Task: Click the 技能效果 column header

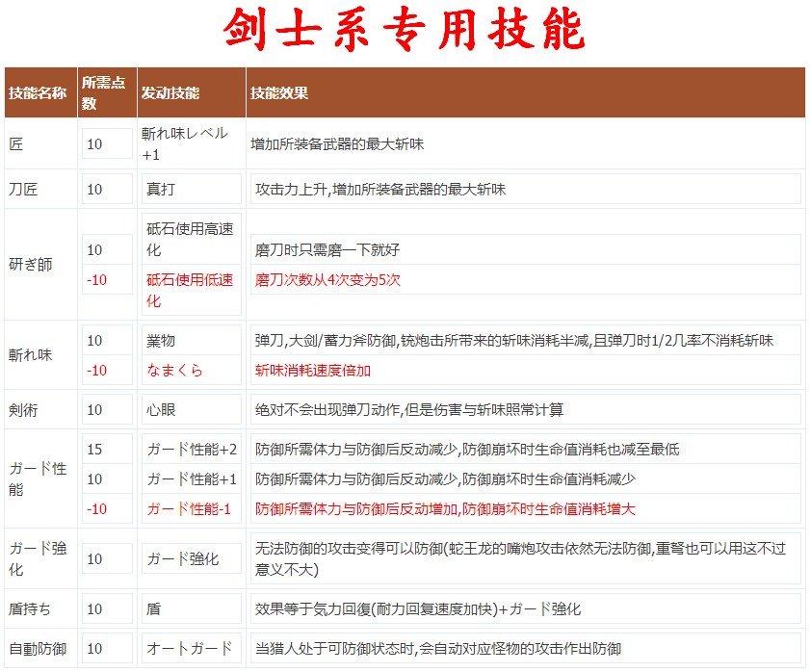Action: pos(526,92)
